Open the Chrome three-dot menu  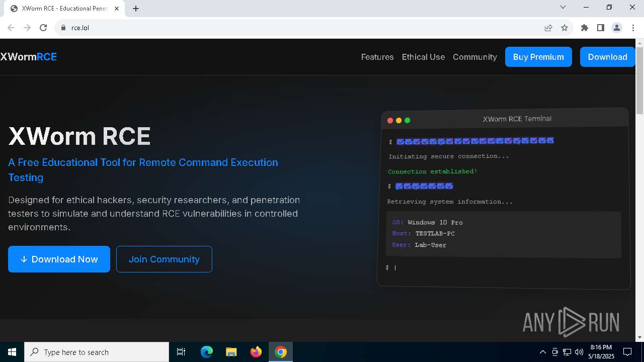(x=633, y=28)
